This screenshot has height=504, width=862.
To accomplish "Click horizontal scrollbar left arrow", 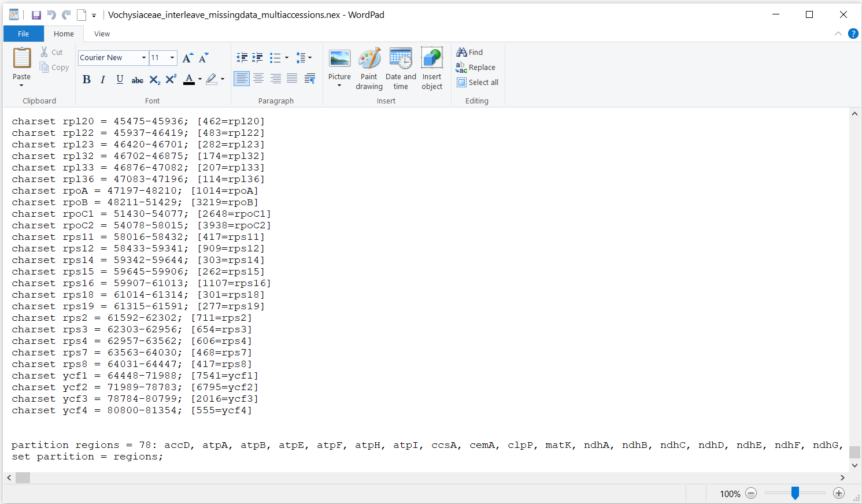I will 9,478.
